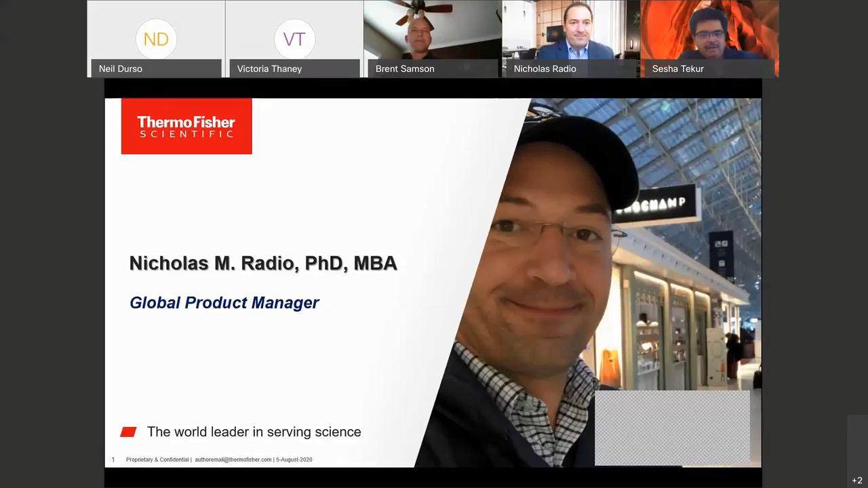This screenshot has height=488, width=868.
Task: Click the Nicholas Radio name label
Action: 545,68
